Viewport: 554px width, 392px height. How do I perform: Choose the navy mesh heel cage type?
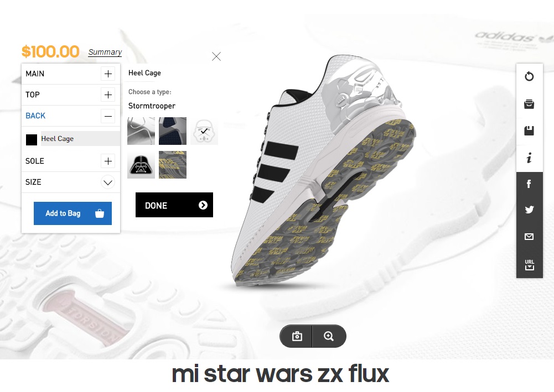173,131
